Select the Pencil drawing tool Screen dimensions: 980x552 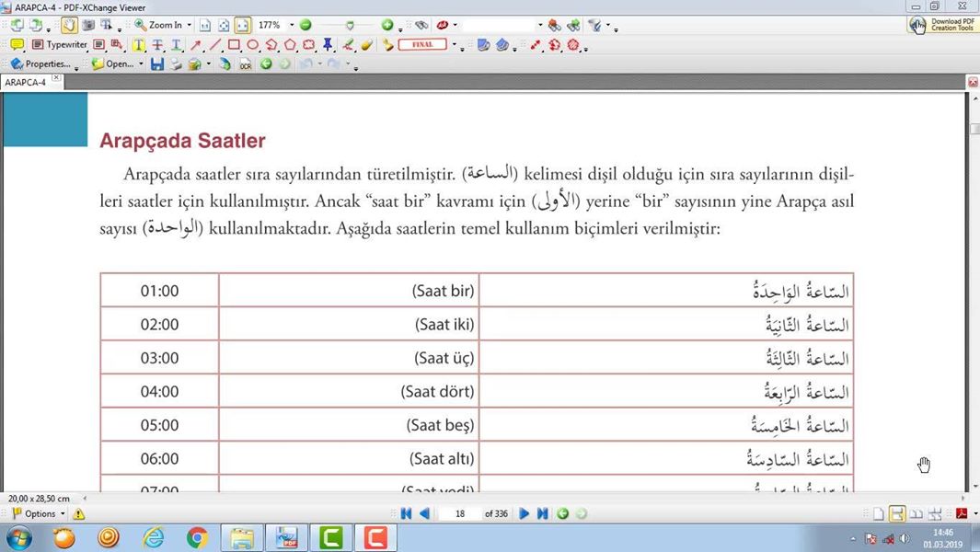(348, 44)
